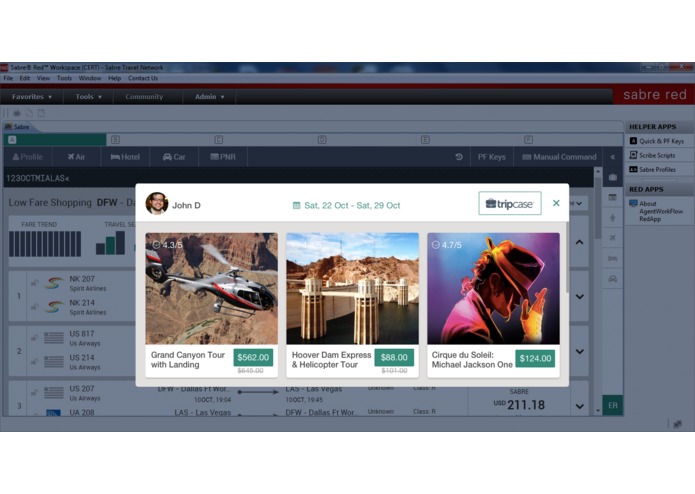The width and height of the screenshot is (695, 494).
Task: Open the Cirque du Soleil image
Action: (x=493, y=288)
